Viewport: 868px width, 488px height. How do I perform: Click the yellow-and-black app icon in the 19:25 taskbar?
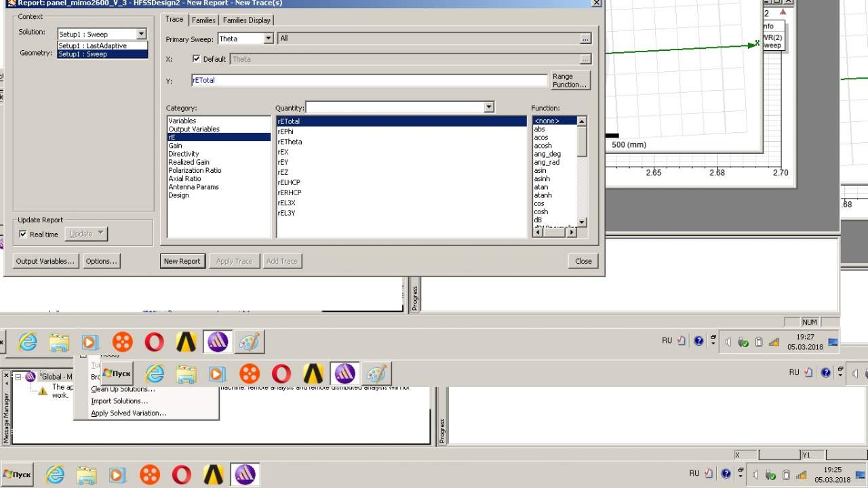[x=213, y=474]
